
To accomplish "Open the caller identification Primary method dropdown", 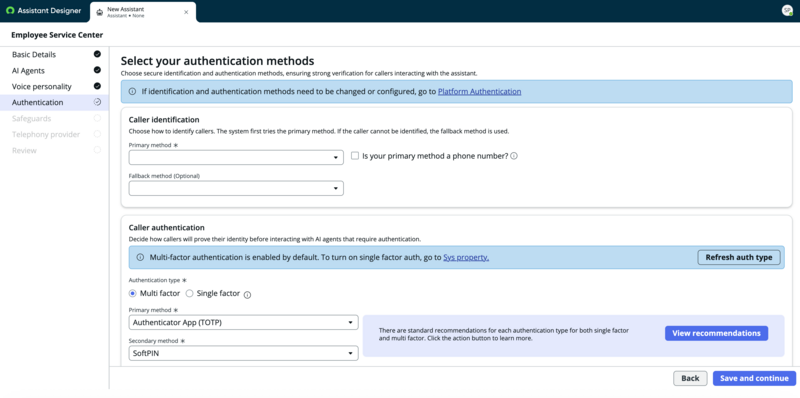I will coord(236,158).
